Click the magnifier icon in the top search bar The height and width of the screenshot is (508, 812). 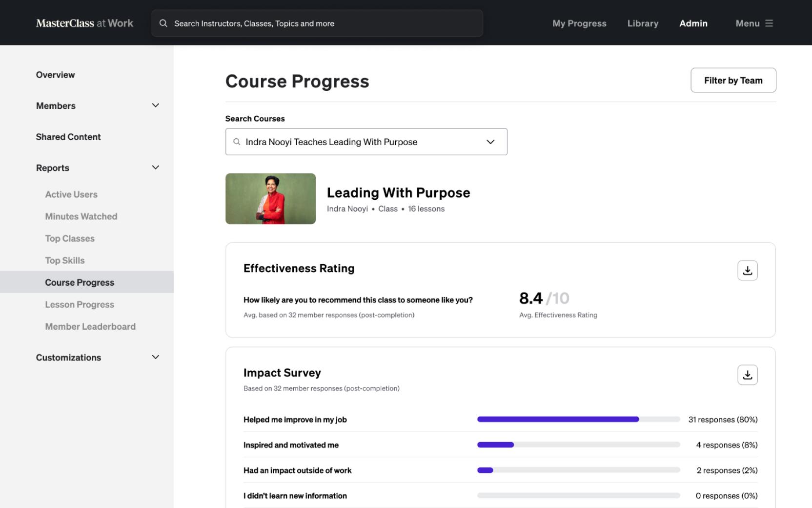click(163, 23)
